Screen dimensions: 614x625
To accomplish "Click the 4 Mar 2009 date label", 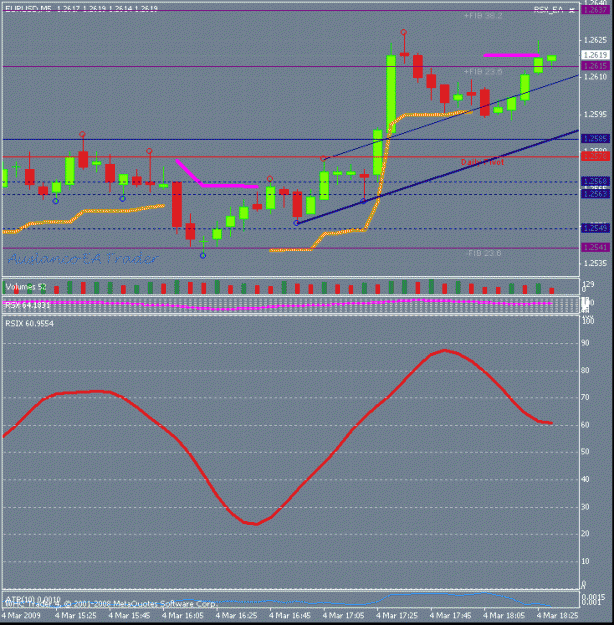I will [22, 615].
